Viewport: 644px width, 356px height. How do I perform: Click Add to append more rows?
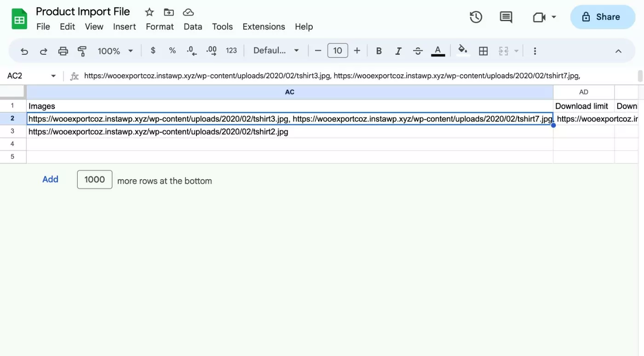50,180
